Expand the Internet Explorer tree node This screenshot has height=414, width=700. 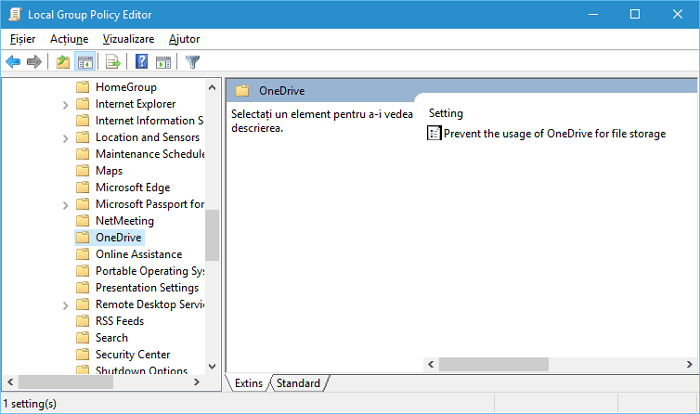[x=66, y=105]
